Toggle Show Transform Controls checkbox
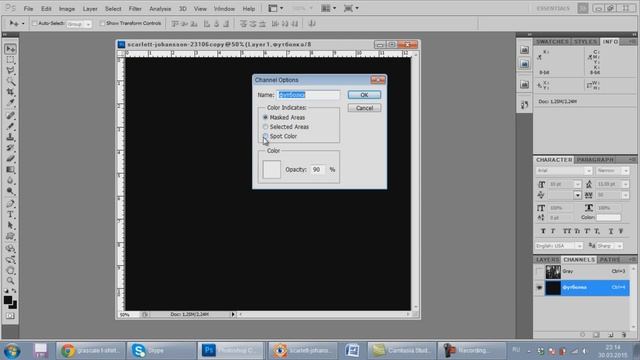640x360 pixels. pos(102,23)
